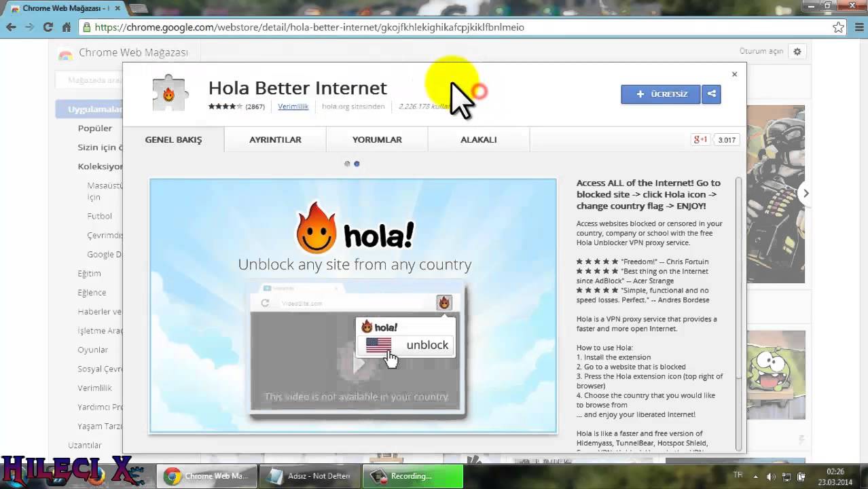This screenshot has height=489, width=868.
Task: Open the Verimlilik sidebar category
Action: pos(94,388)
